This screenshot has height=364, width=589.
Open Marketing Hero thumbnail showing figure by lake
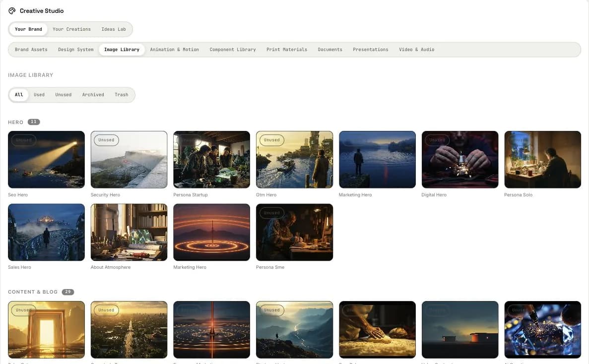coord(377,160)
